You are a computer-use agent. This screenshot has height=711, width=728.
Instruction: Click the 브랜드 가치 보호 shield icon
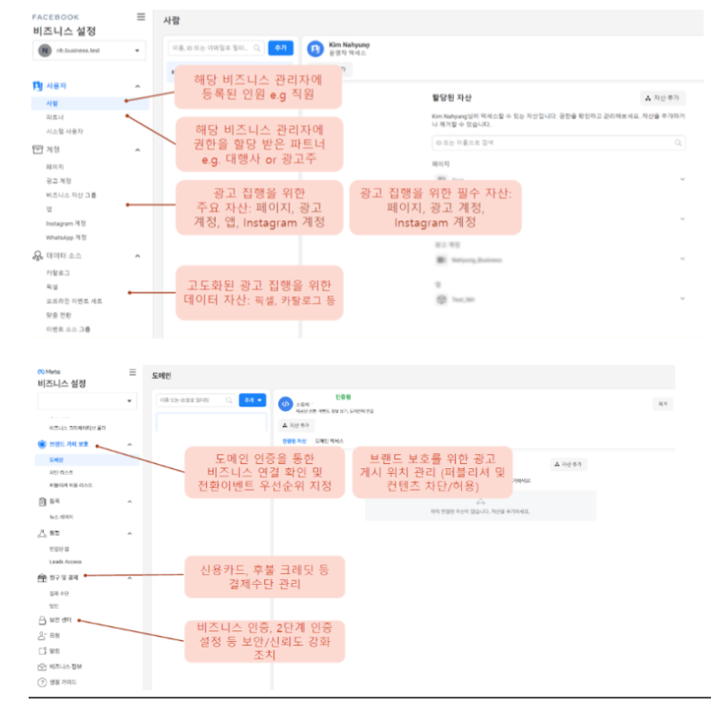[42, 444]
